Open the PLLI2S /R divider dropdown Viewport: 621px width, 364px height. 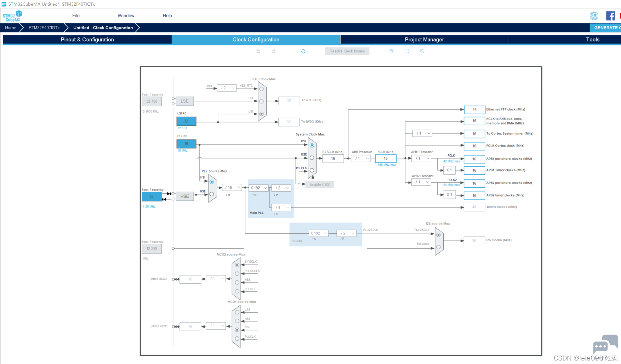346,233
